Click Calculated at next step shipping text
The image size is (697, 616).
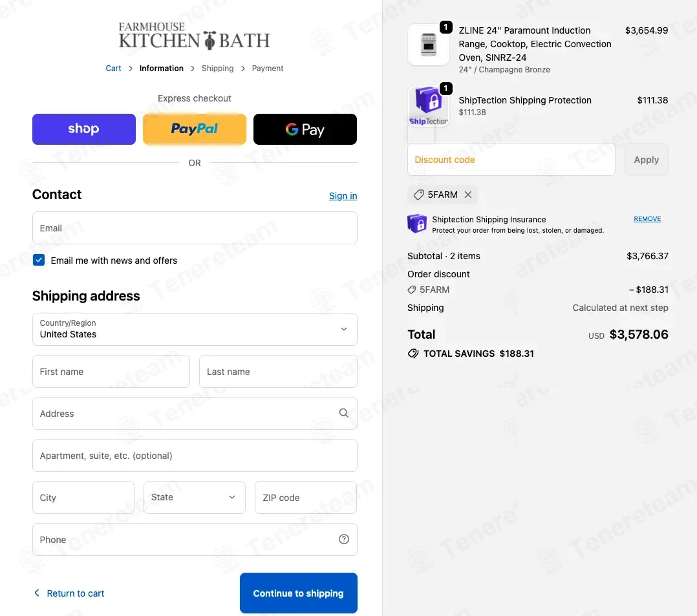coord(620,308)
